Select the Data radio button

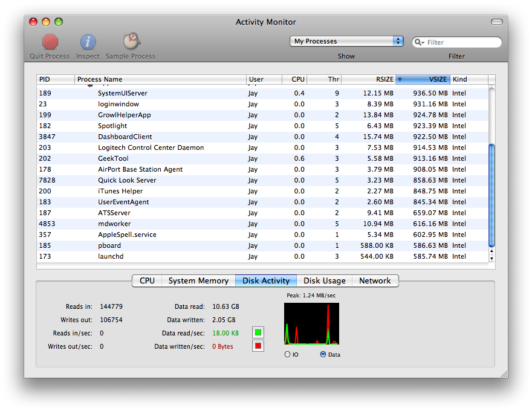coord(323,354)
